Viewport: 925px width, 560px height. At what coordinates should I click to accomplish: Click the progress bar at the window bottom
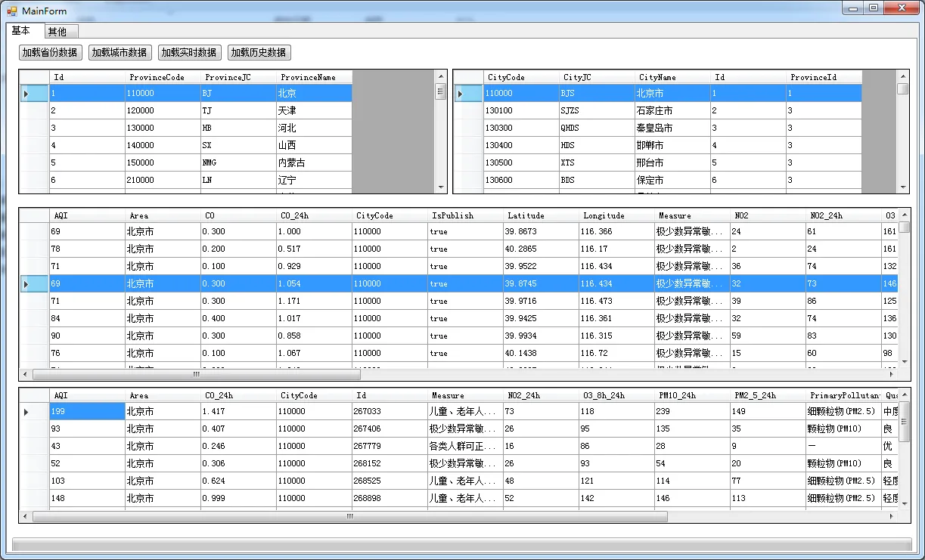(461, 545)
